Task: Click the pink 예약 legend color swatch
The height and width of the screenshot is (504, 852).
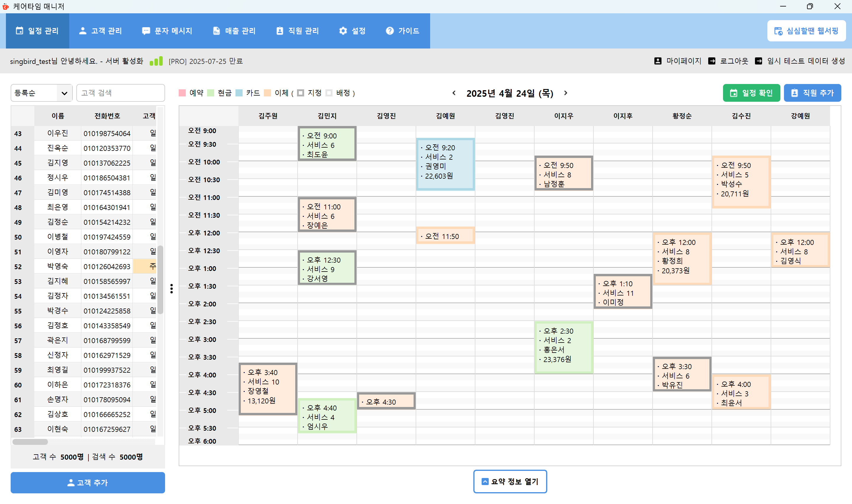Action: point(182,93)
